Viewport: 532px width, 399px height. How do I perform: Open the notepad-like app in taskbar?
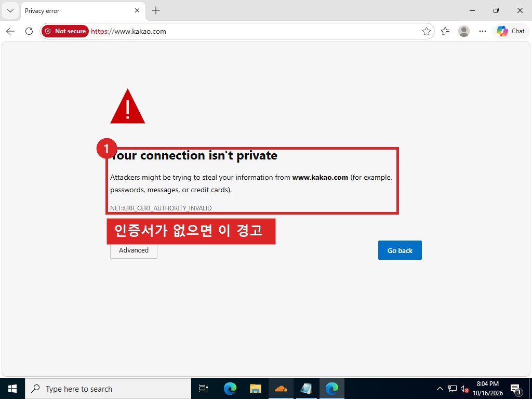[x=306, y=389]
